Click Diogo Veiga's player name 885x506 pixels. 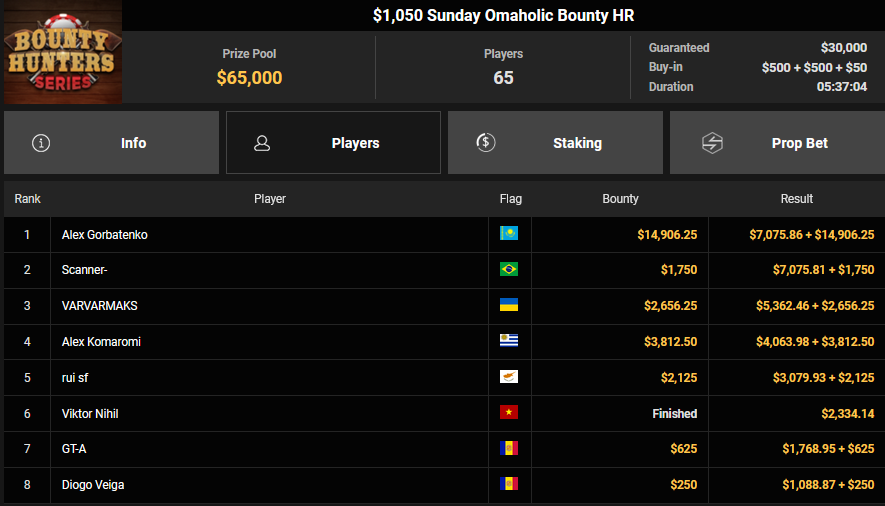[x=93, y=485]
